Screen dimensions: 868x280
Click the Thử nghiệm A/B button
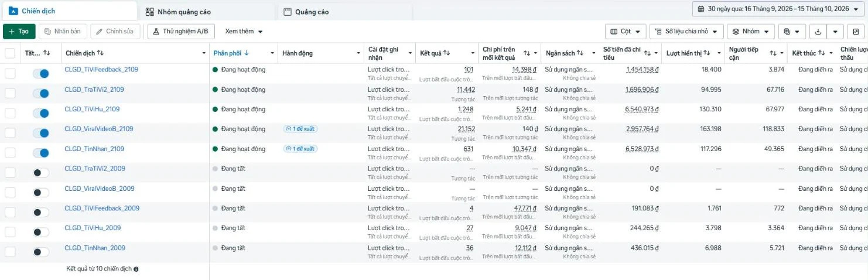[182, 31]
